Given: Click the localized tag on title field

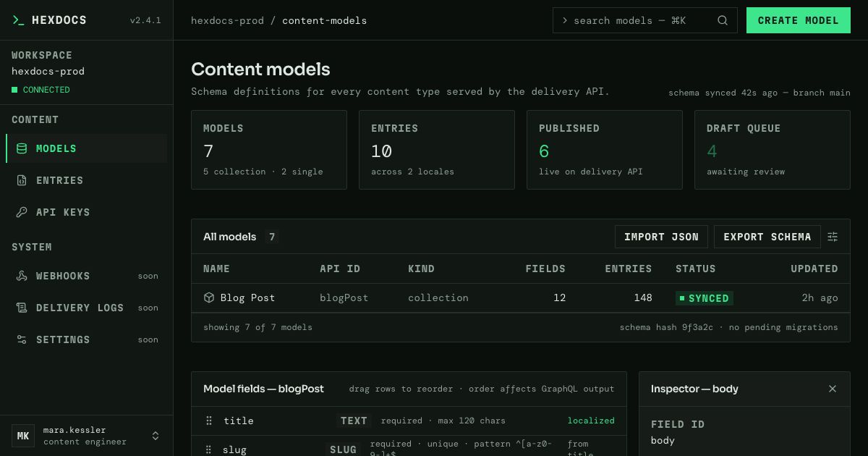Looking at the screenshot, I should click(591, 421).
